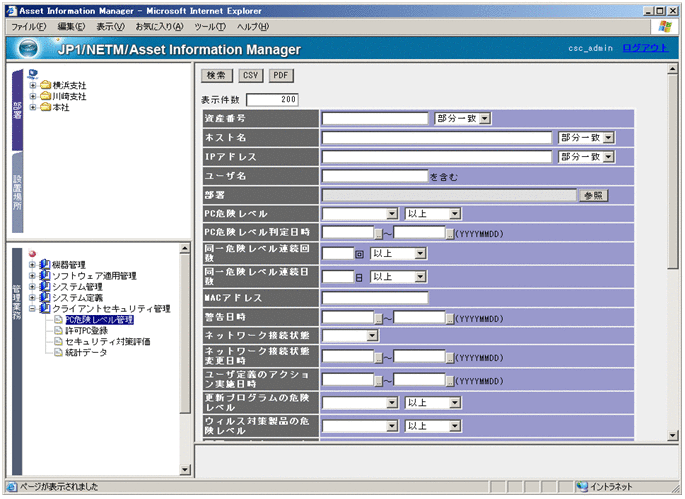The image size is (685, 499).
Task: Expand the 川崎支社 tree node
Action: 33,96
